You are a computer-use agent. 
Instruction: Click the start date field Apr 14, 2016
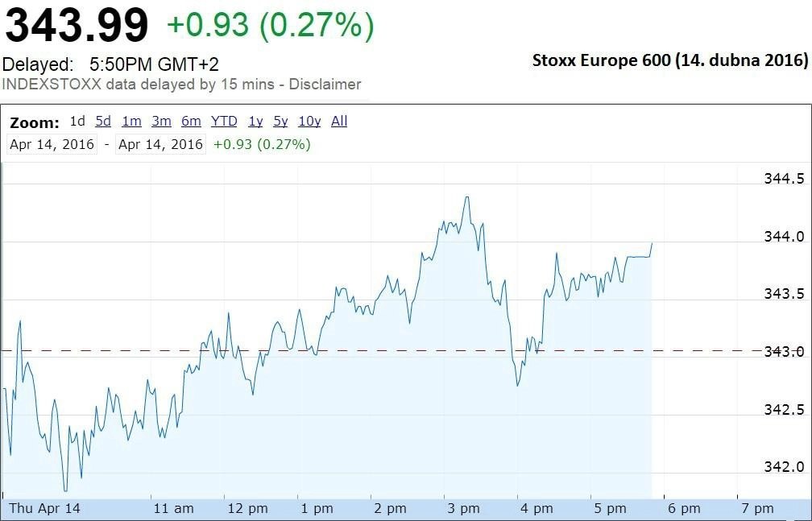[x=52, y=144]
